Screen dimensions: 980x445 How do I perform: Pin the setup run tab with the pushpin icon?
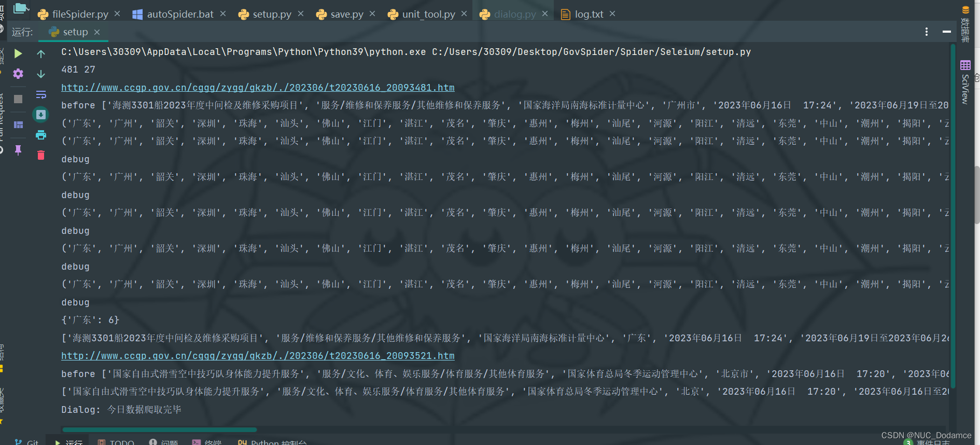(x=18, y=150)
